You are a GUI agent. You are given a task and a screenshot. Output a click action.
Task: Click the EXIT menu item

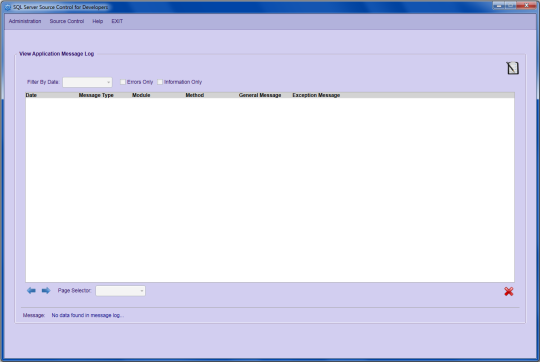click(117, 21)
